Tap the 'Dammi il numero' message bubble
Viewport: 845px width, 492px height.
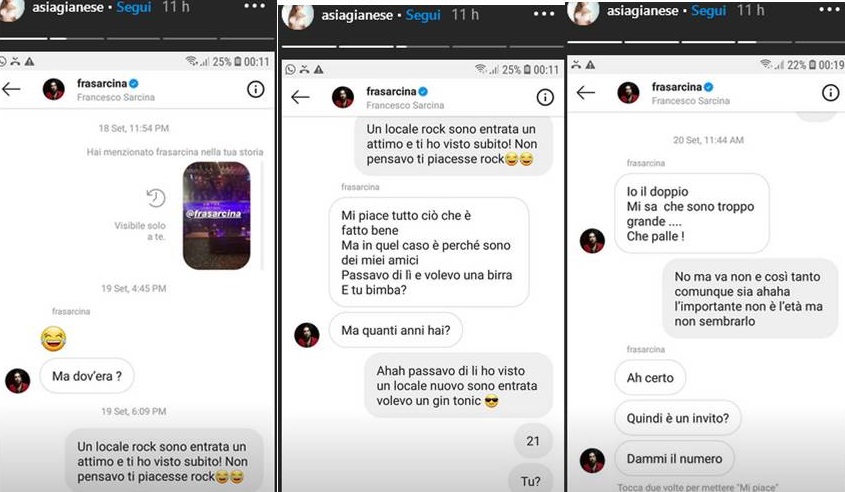click(674, 459)
